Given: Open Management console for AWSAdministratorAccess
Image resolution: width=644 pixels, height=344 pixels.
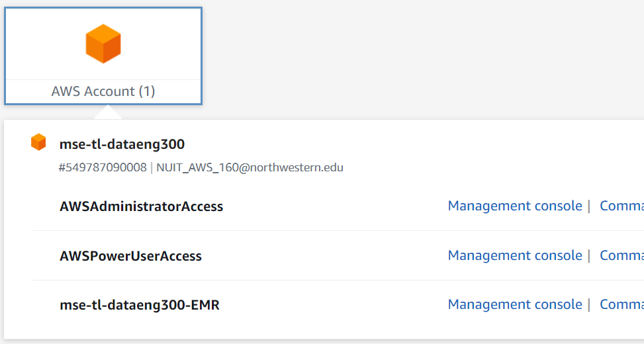Looking at the screenshot, I should click(x=515, y=206).
